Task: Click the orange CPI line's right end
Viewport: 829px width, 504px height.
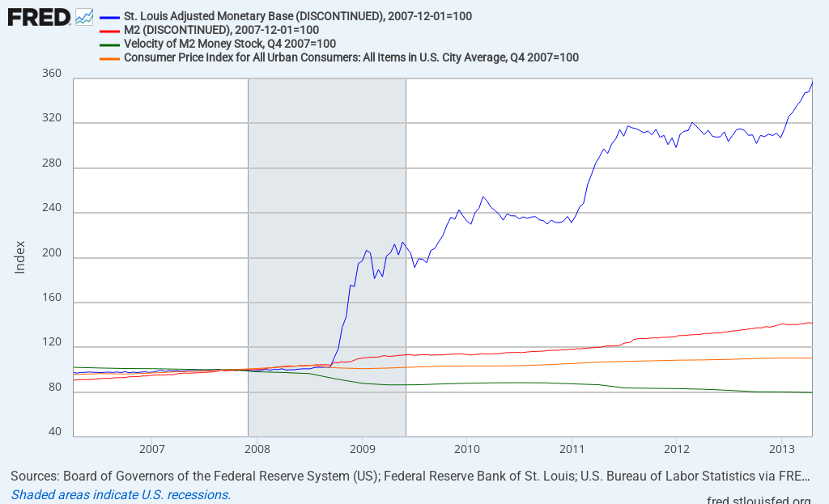Action: [x=811, y=358]
